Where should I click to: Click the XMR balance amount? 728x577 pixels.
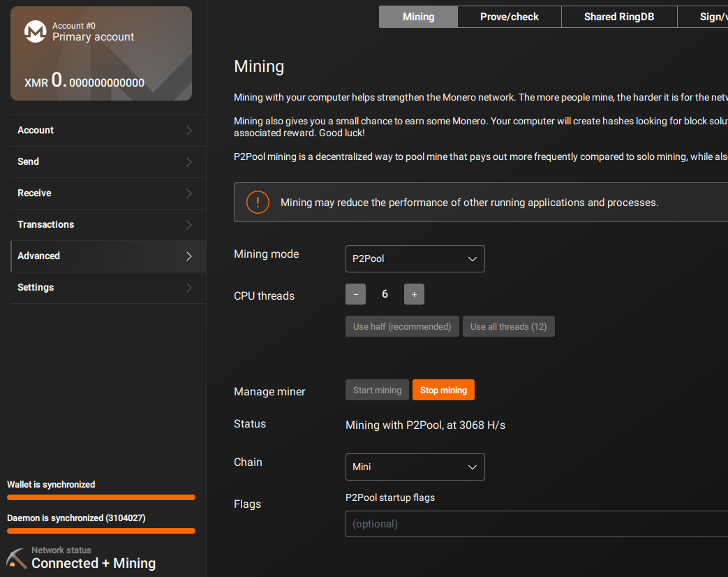(x=84, y=80)
